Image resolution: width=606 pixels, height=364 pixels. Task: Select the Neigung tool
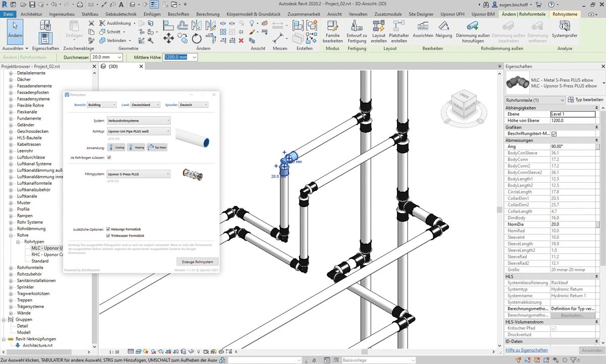coord(443,26)
